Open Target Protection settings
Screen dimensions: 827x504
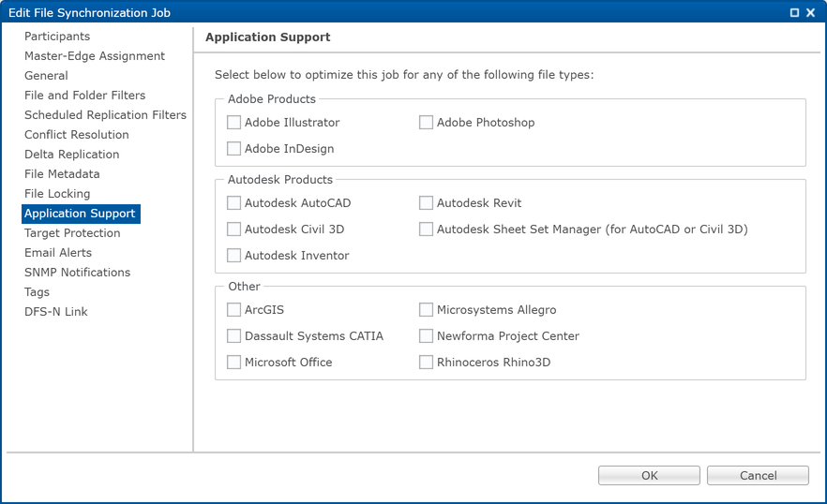(72, 233)
